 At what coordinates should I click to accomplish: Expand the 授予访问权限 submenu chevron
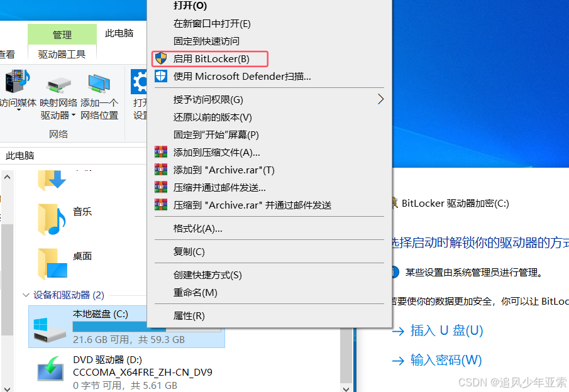click(x=380, y=99)
